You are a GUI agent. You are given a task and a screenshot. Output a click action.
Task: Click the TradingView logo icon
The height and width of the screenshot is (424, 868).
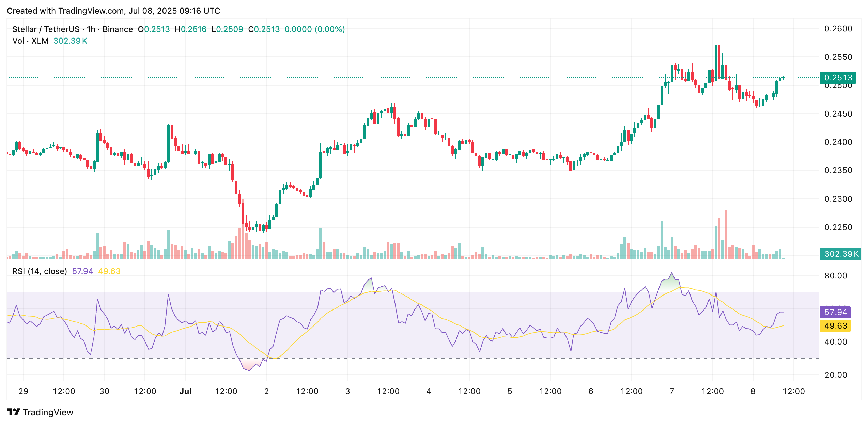[14, 412]
